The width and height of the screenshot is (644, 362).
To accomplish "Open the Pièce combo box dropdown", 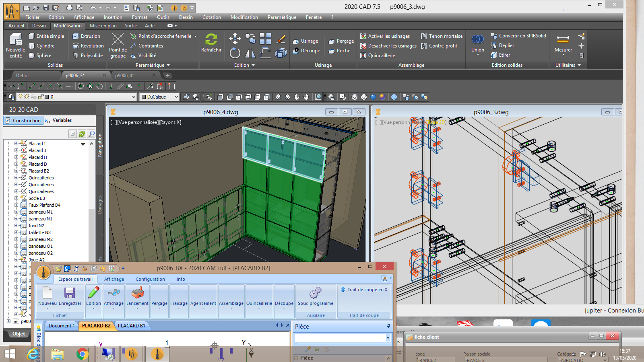I will pos(388,338).
